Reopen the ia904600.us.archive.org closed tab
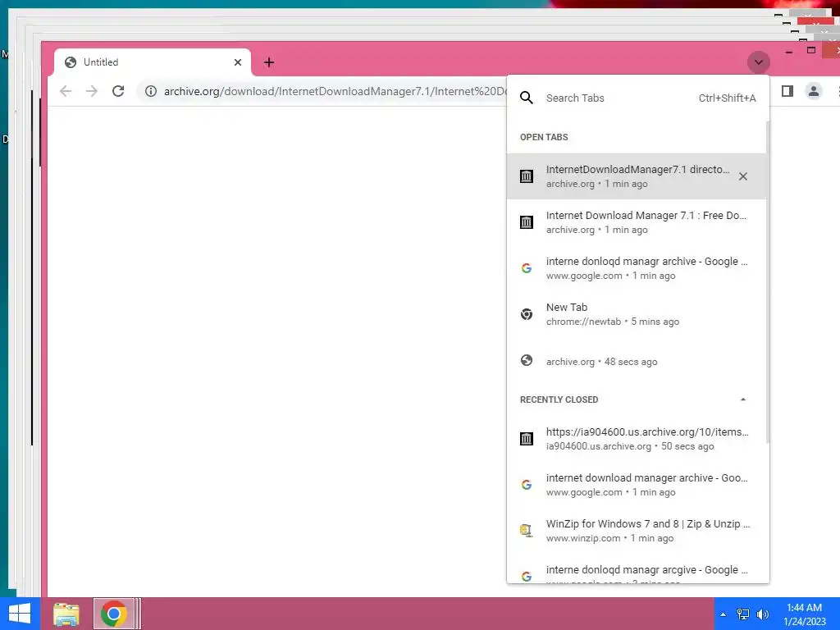This screenshot has width=840, height=630. (x=637, y=439)
